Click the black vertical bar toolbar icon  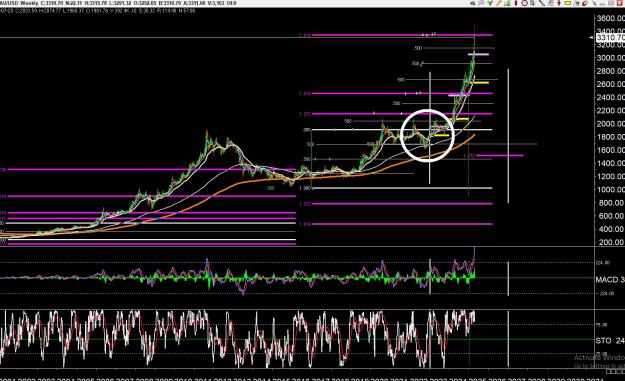516,3
